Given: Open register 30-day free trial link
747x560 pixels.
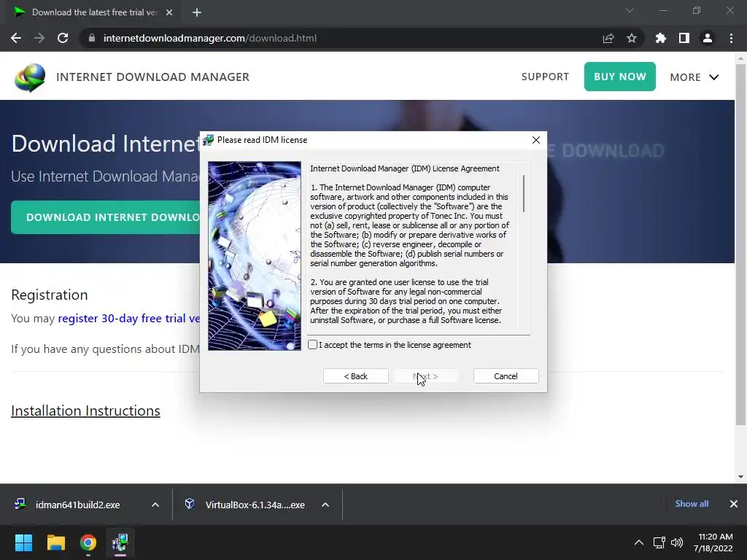Looking at the screenshot, I should point(128,318).
